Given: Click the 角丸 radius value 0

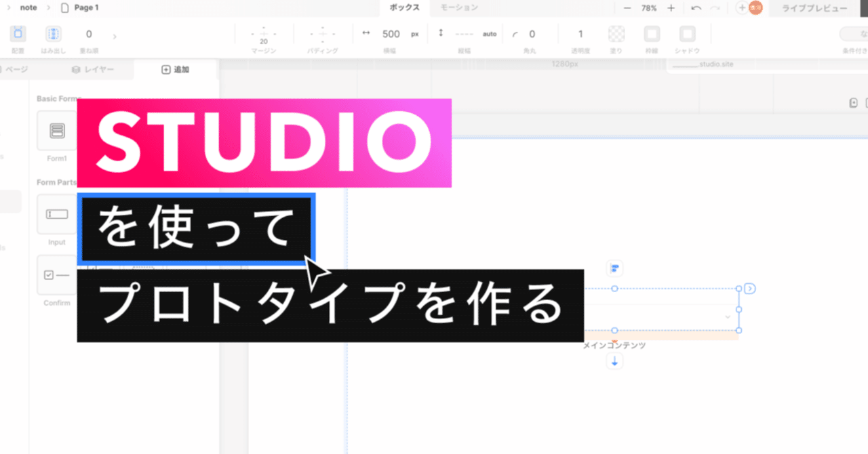Looking at the screenshot, I should [x=532, y=34].
